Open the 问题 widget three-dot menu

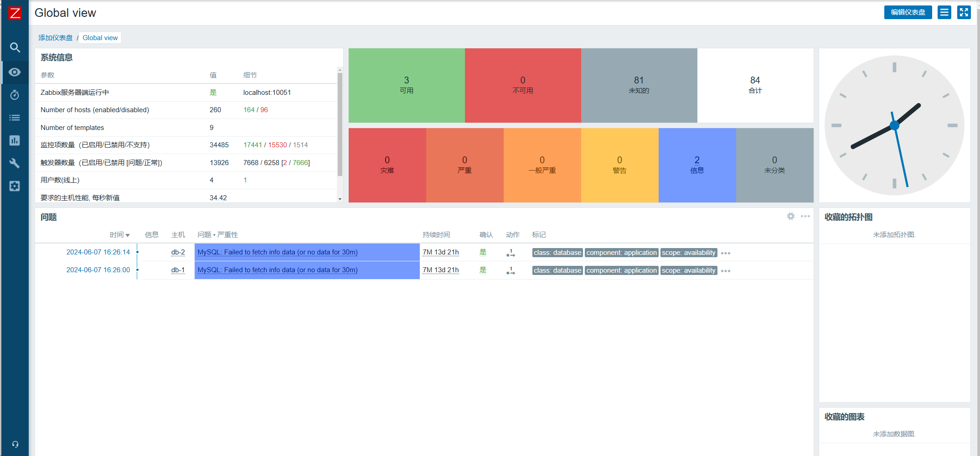click(x=805, y=216)
